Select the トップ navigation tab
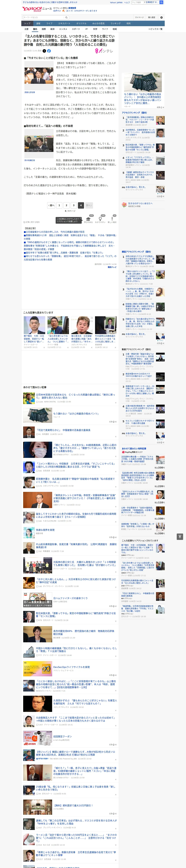The height and width of the screenshot is (868, 186). (x=27, y=24)
